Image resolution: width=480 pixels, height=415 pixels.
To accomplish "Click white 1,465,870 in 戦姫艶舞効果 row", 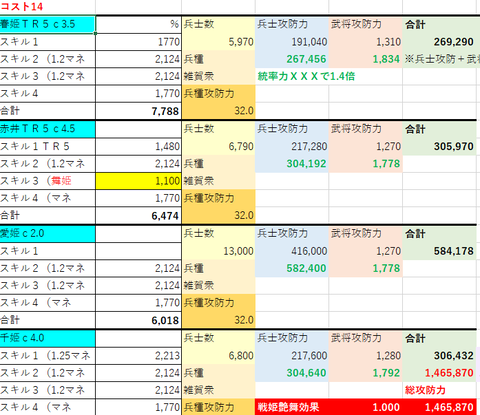I will coord(439,407).
